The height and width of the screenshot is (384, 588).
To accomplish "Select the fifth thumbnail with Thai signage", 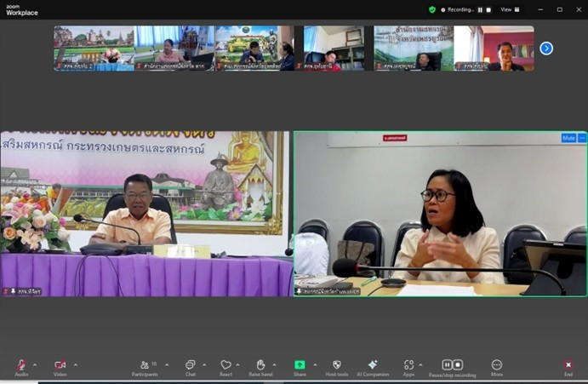I will coord(414,48).
